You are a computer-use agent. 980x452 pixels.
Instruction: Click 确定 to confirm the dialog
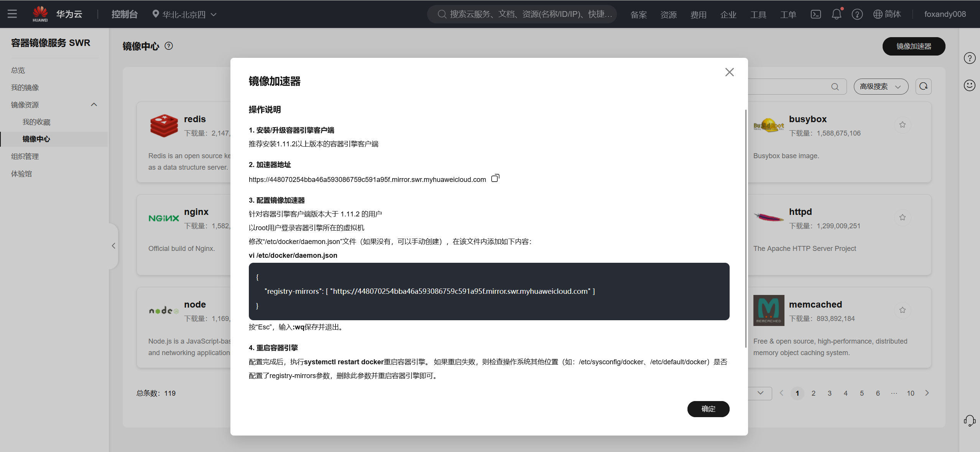tap(708, 409)
